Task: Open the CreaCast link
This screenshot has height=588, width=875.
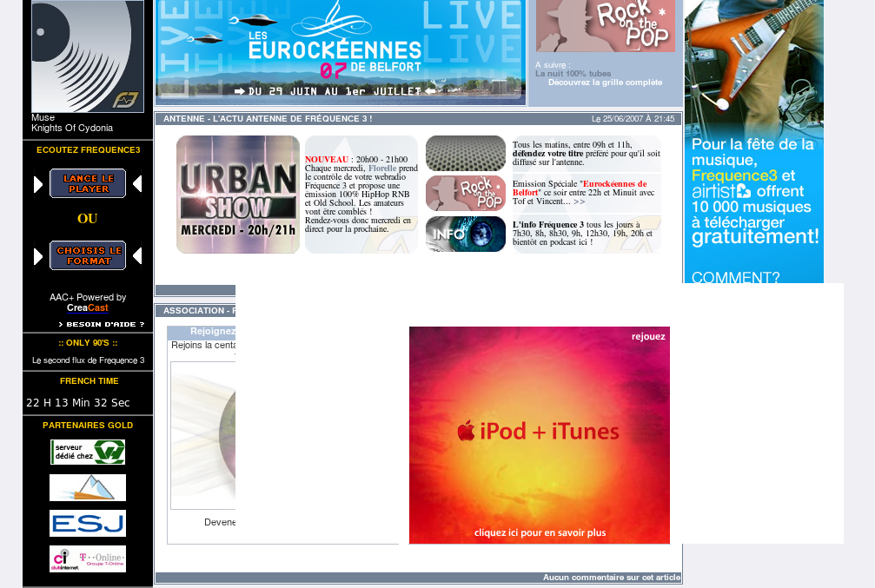Action: coord(88,308)
